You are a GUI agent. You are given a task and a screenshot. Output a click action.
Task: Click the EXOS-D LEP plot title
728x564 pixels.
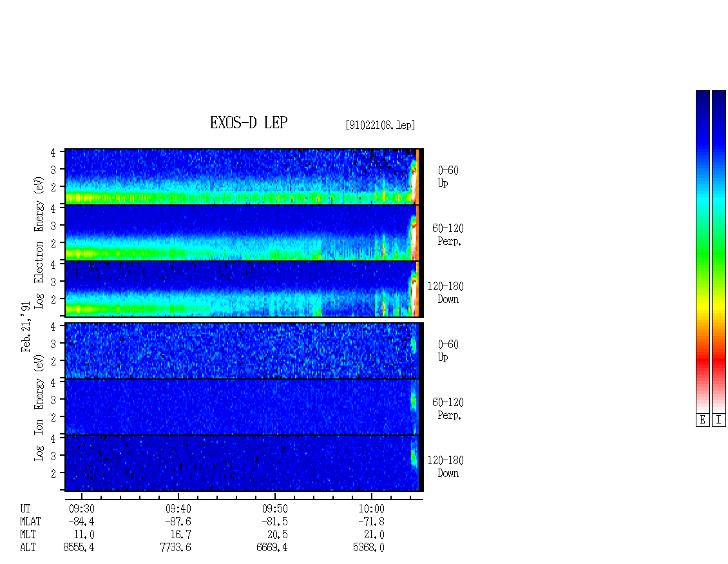coord(249,122)
